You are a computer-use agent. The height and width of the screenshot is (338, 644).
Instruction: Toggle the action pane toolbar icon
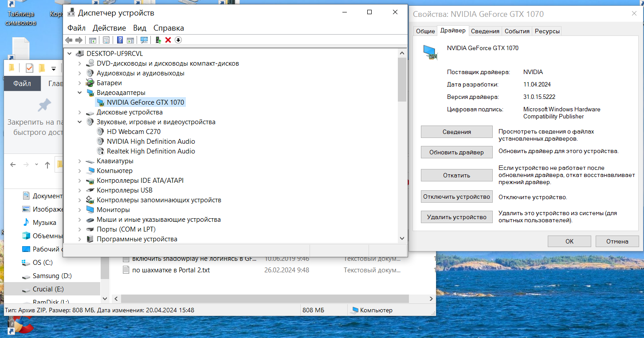point(130,40)
